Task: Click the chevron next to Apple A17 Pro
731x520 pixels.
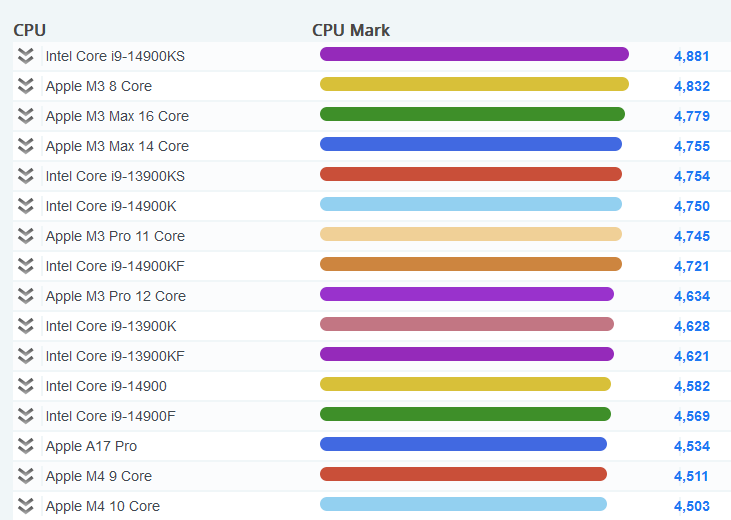Action: coord(26,446)
